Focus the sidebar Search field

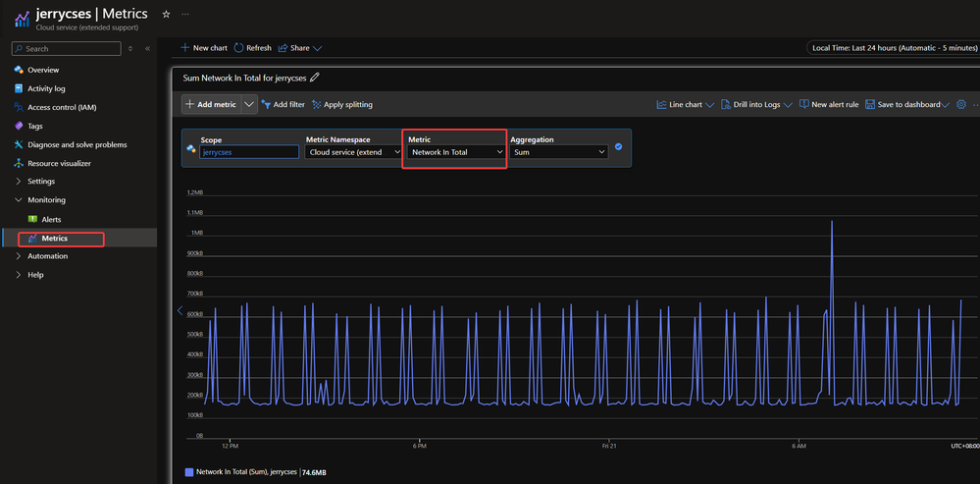click(67, 49)
